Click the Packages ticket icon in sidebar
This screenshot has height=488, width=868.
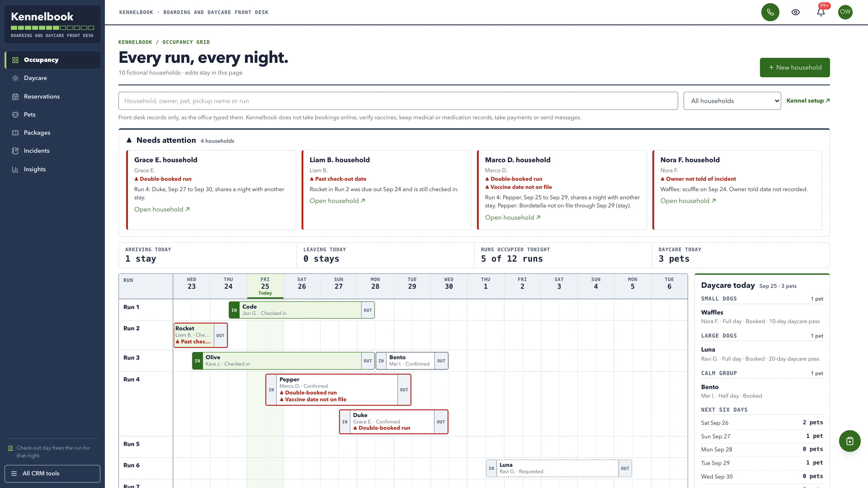[x=15, y=133]
